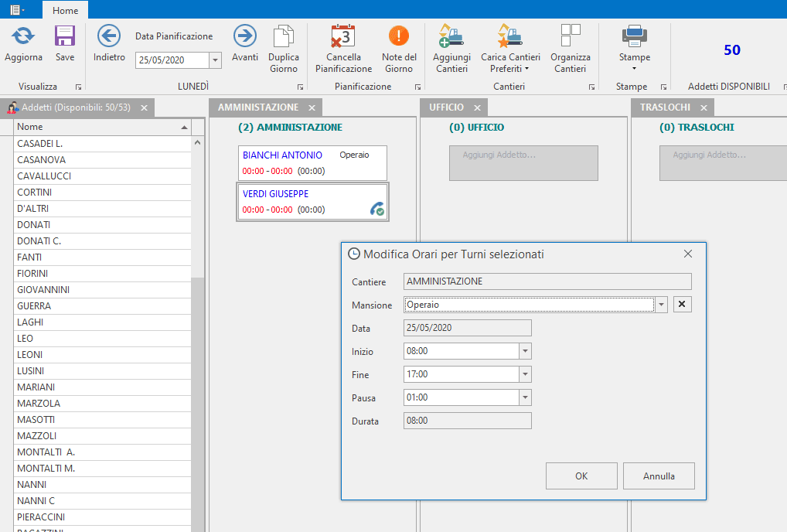Open the application menu icon
The width and height of the screenshot is (787, 532).
[15, 10]
